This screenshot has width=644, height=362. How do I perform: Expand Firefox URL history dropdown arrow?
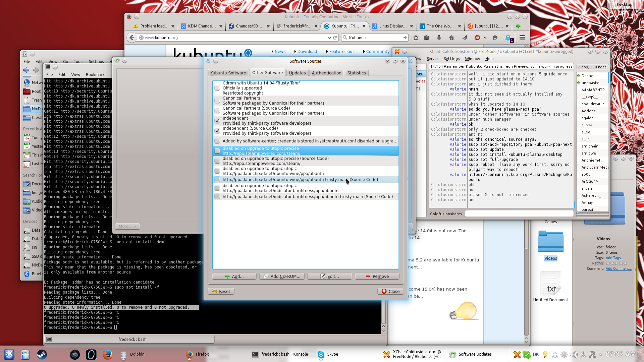[329, 38]
